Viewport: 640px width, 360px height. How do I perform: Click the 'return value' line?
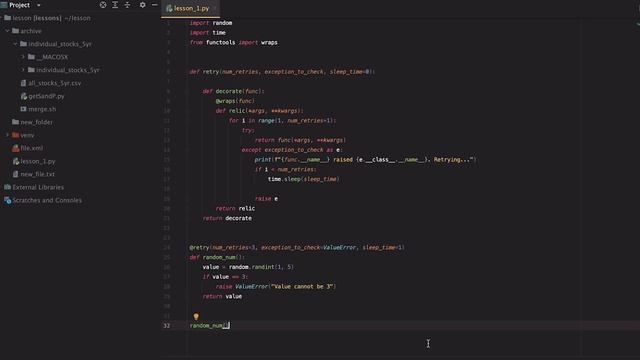[x=222, y=296]
